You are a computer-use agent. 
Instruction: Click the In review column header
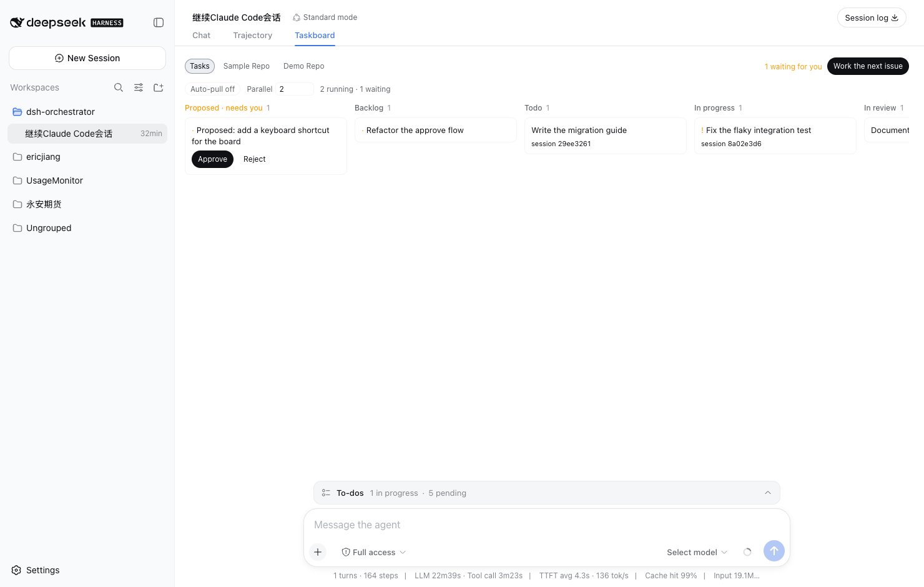pos(880,108)
